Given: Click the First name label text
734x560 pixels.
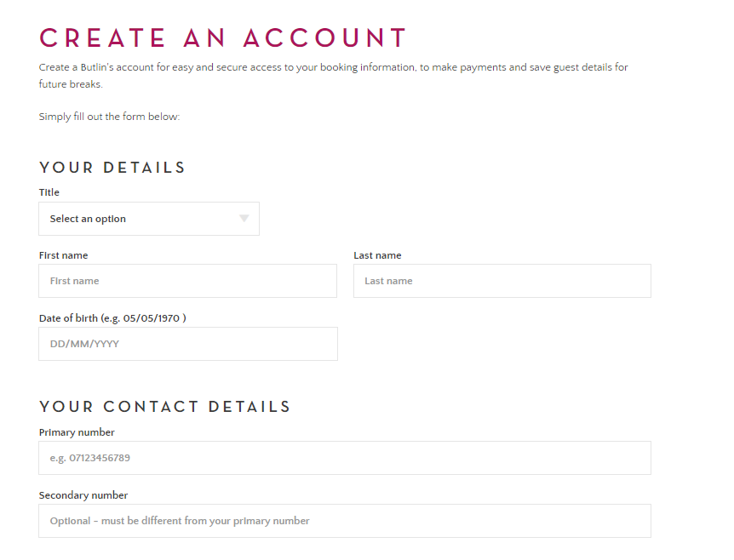Looking at the screenshot, I should tap(63, 254).
